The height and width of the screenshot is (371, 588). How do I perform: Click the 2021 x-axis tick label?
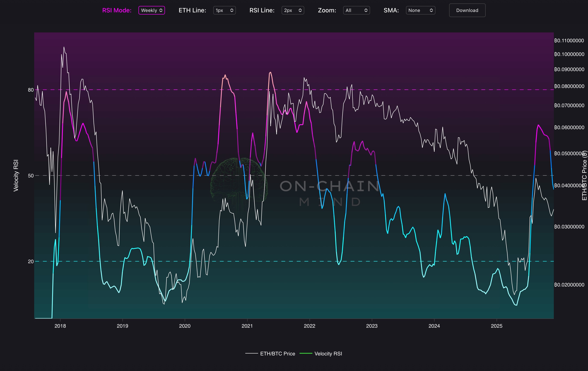pyautogui.click(x=247, y=326)
